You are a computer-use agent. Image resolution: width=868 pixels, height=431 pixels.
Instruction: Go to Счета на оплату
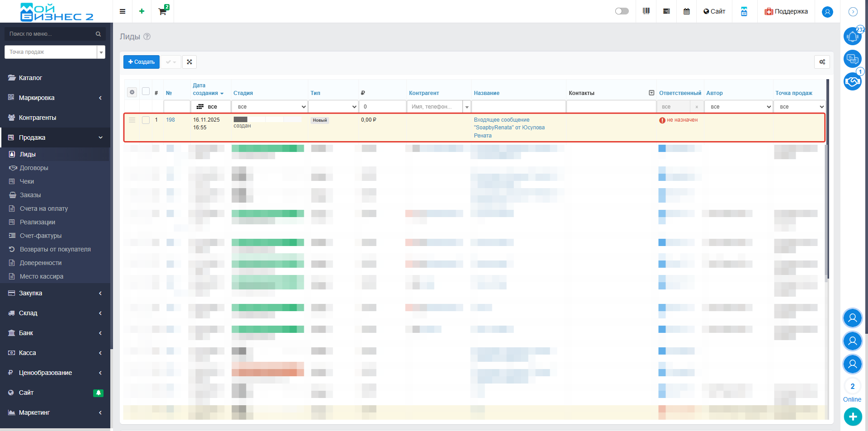coord(44,208)
